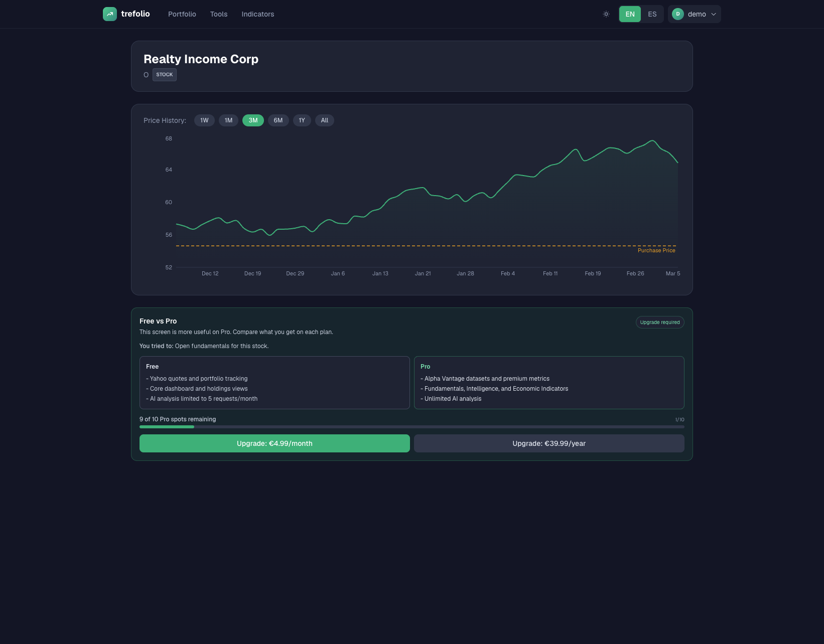Click Upgrade for €4.99/month

tap(274, 443)
